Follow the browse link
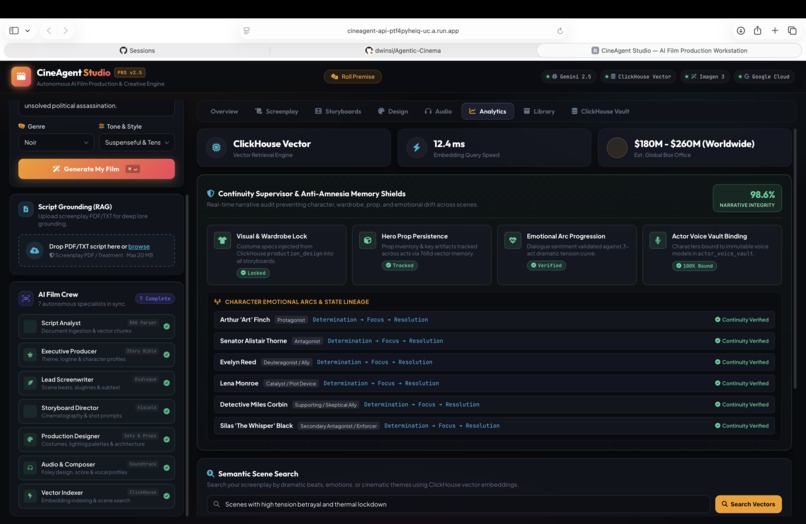The image size is (806, 524). pyautogui.click(x=139, y=247)
